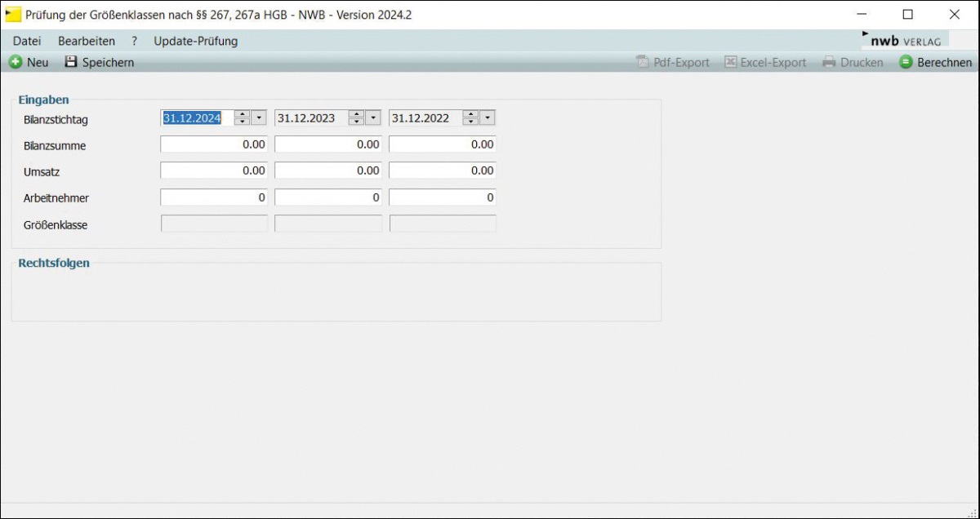
Task: Click the Drucken printer icon
Action: coord(829,63)
